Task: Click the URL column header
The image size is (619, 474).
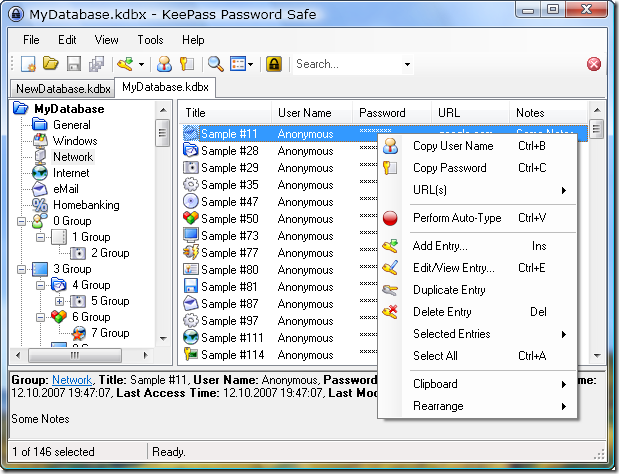Action: pyautogui.click(x=470, y=113)
